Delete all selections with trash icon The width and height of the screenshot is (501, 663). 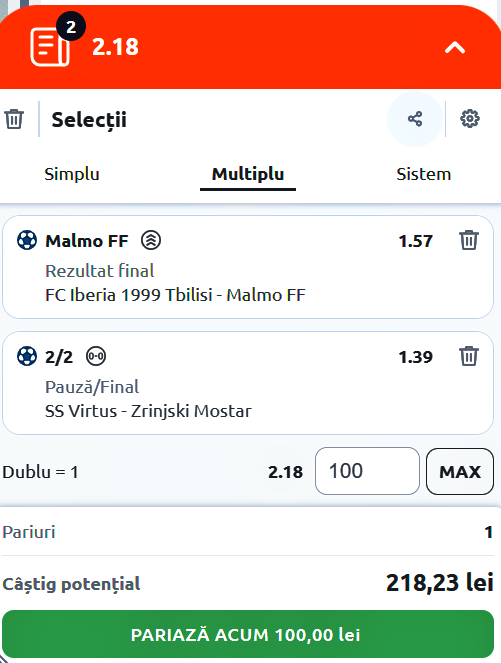(x=14, y=119)
